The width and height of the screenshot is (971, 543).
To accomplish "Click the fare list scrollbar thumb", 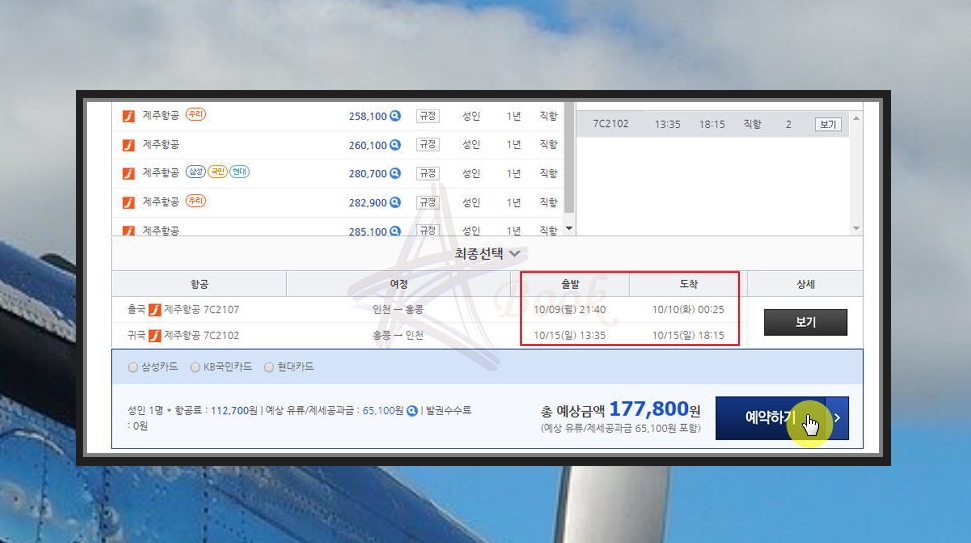I will [569, 158].
